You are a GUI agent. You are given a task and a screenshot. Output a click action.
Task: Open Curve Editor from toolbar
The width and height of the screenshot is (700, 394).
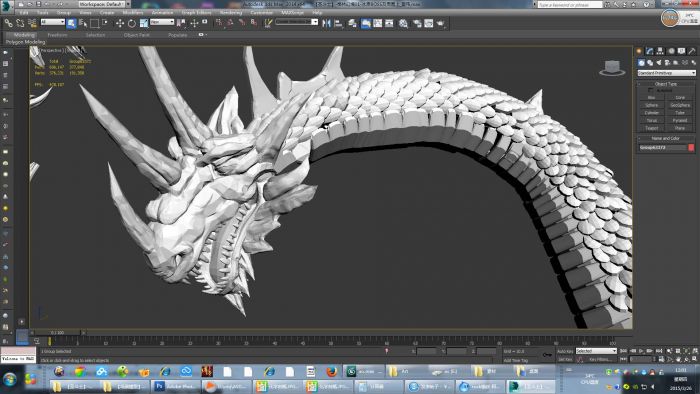[378, 23]
